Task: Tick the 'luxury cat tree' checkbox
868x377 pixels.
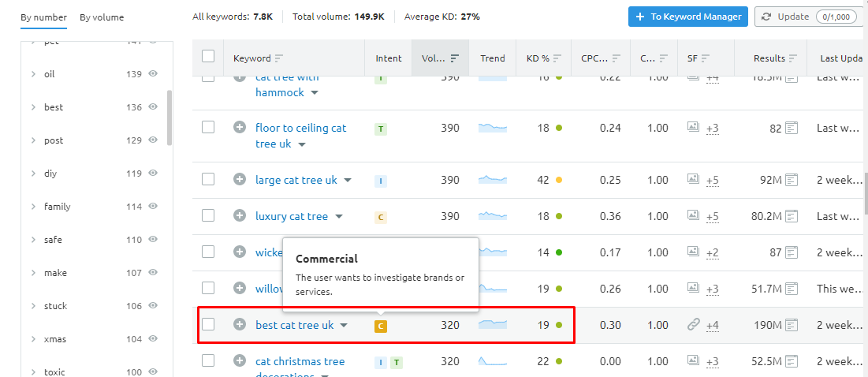Action: [x=208, y=216]
